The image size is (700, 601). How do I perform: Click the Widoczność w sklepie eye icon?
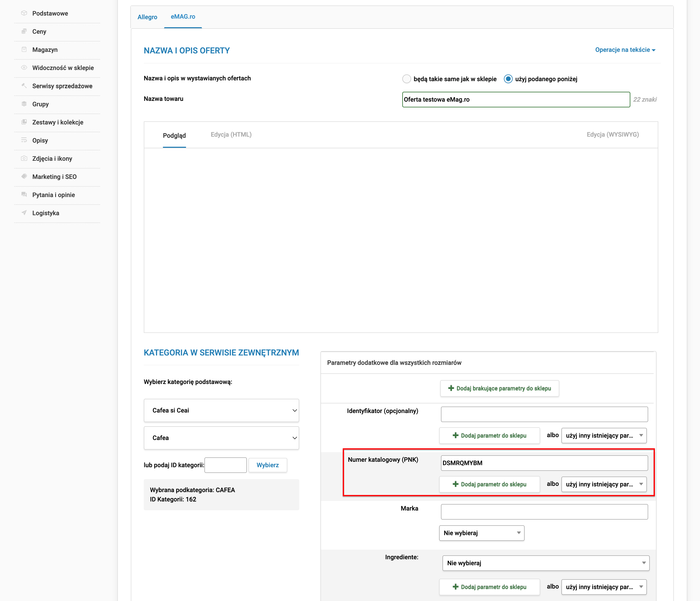point(24,68)
